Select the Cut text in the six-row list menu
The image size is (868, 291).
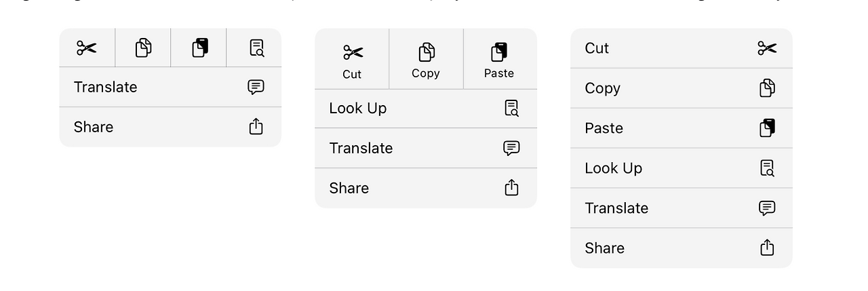point(597,48)
